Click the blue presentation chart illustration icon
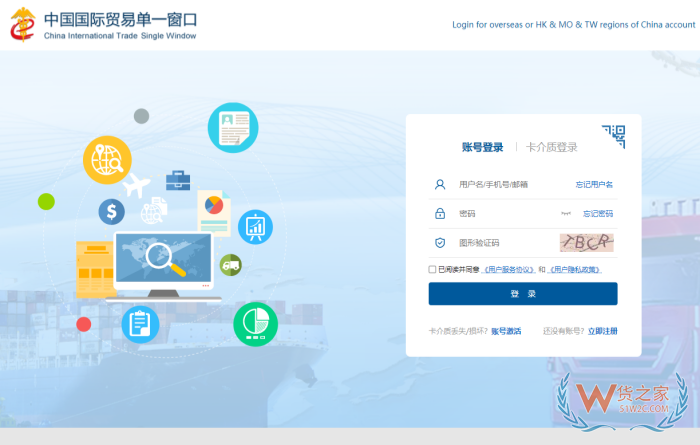 (255, 227)
